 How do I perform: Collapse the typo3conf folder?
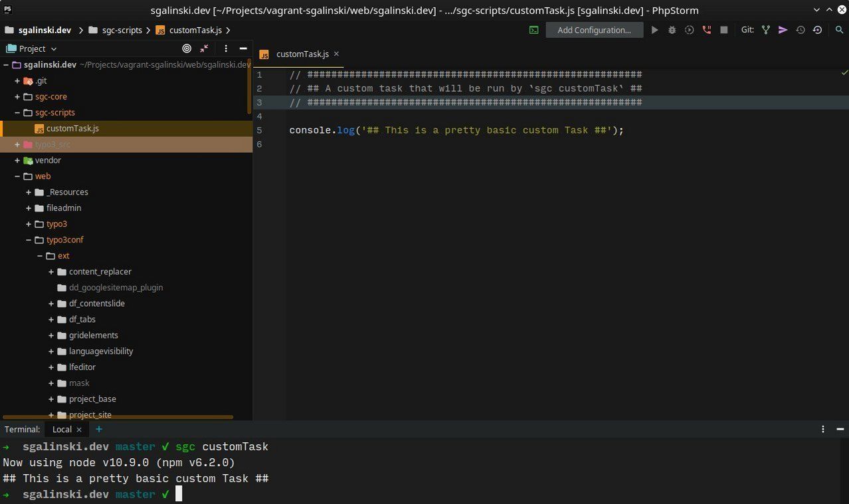[29, 240]
